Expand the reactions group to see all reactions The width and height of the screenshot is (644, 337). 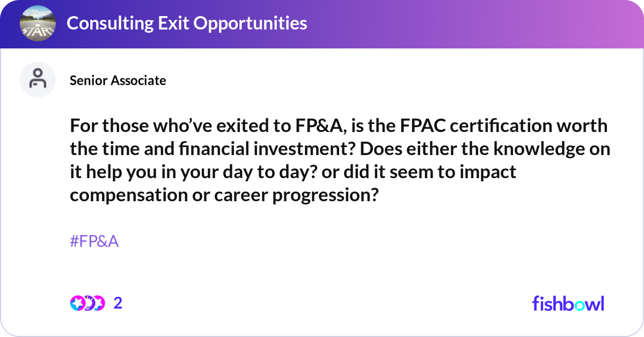point(88,303)
